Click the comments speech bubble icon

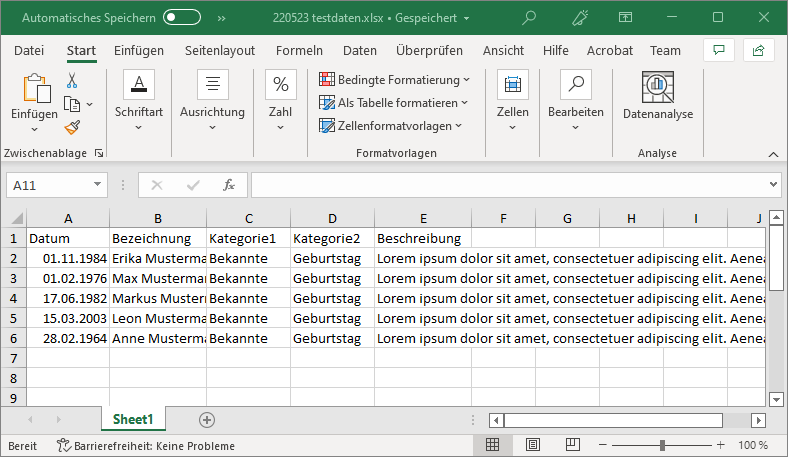(x=718, y=50)
